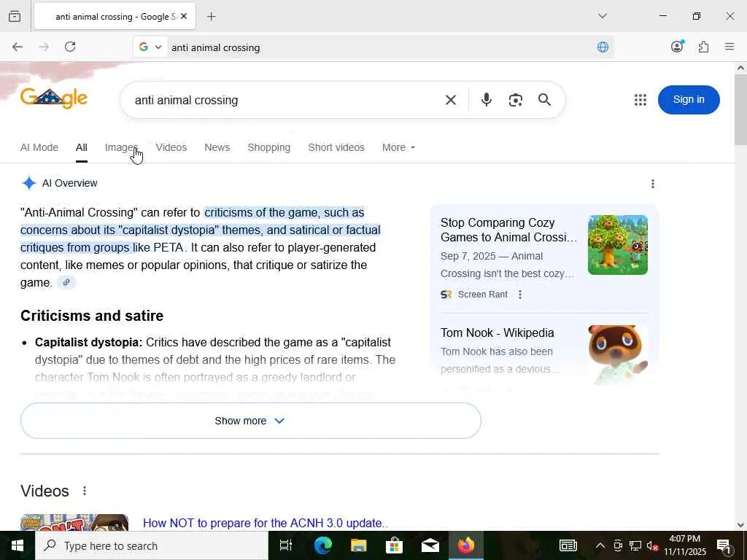Screen dimensions: 747x560
Task: Click the scrollbar down arrow
Action: click(740, 525)
